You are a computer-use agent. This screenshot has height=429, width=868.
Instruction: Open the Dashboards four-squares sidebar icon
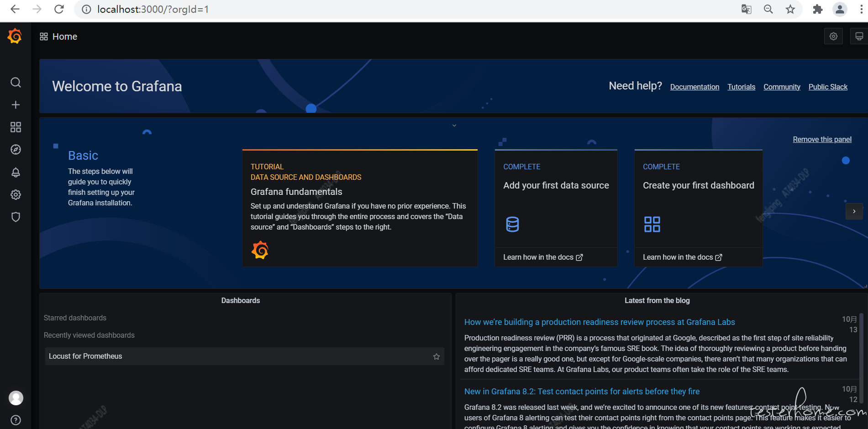point(16,127)
